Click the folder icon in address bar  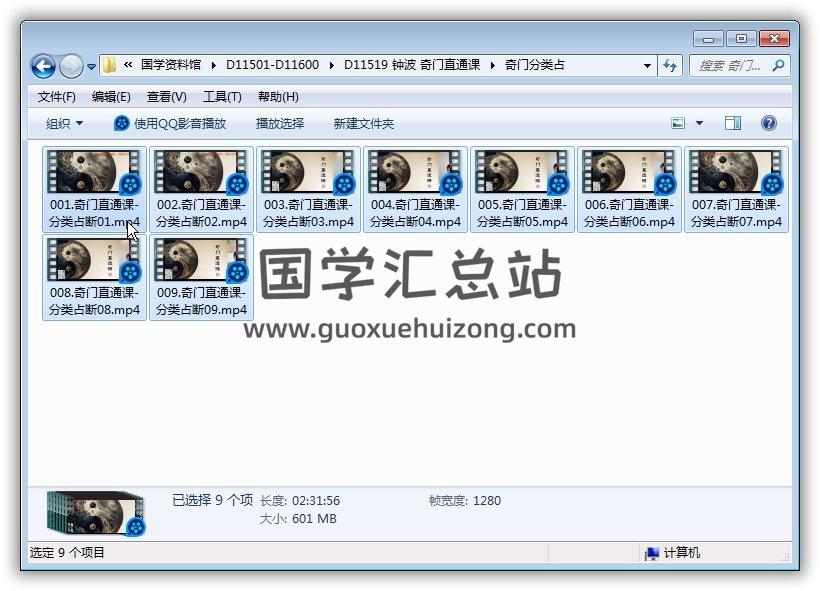(x=109, y=65)
